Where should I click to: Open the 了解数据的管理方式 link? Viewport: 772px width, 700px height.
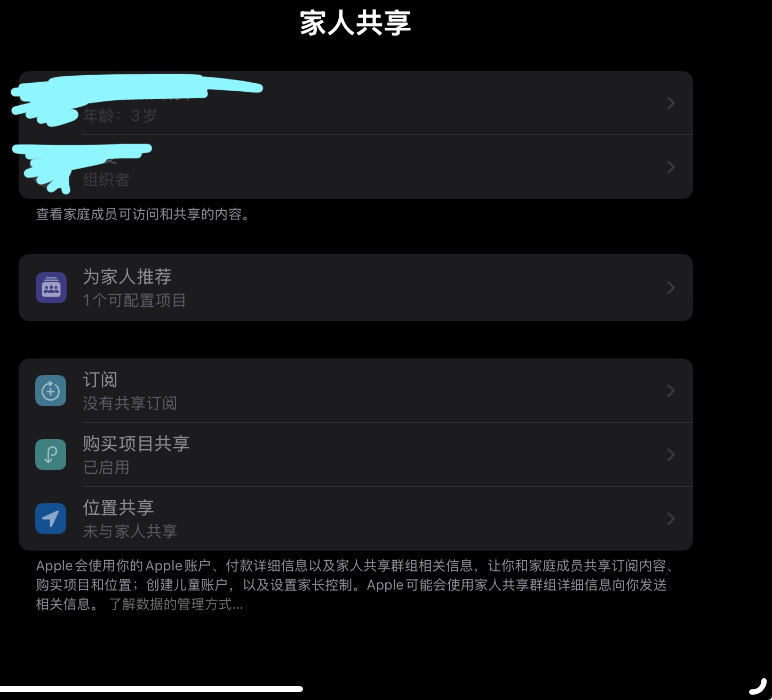[176, 604]
